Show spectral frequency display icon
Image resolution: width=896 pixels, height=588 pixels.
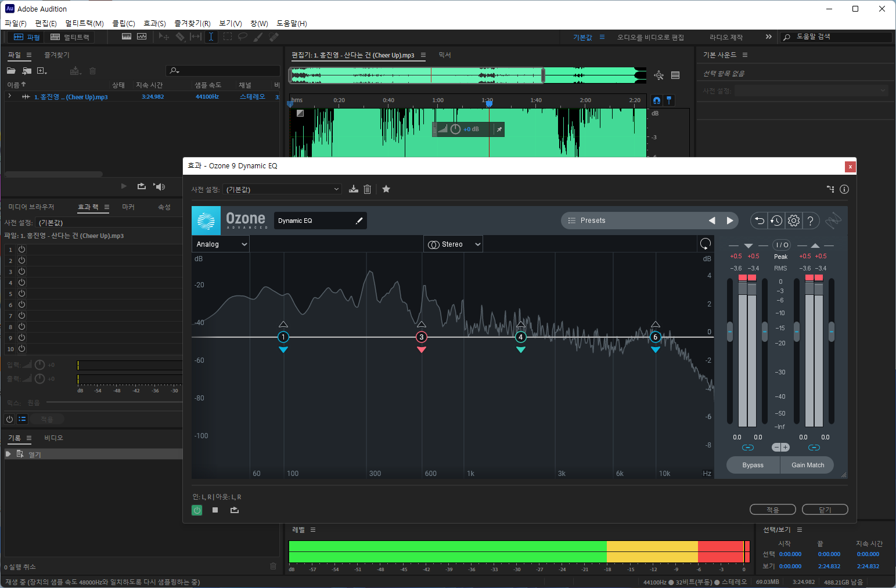tap(127, 37)
